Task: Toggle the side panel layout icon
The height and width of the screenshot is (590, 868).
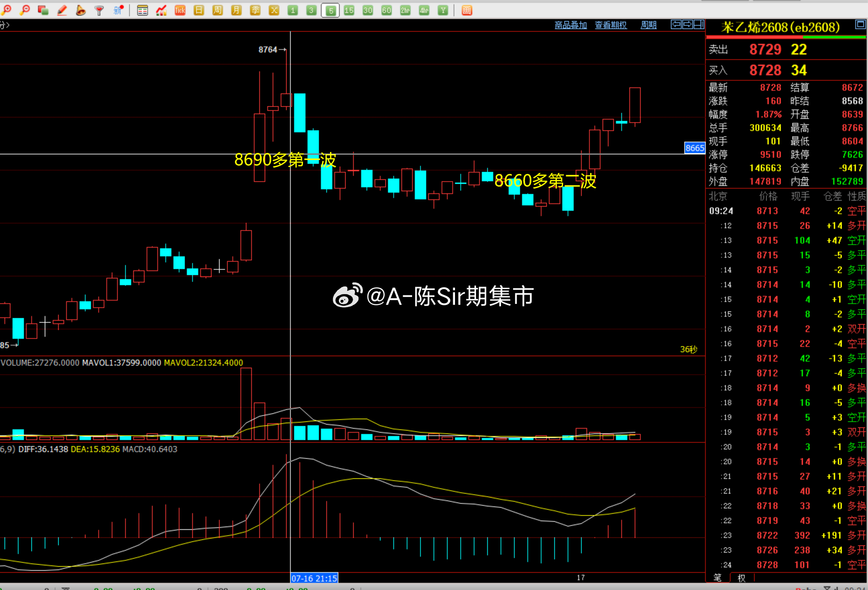Action: click(699, 25)
